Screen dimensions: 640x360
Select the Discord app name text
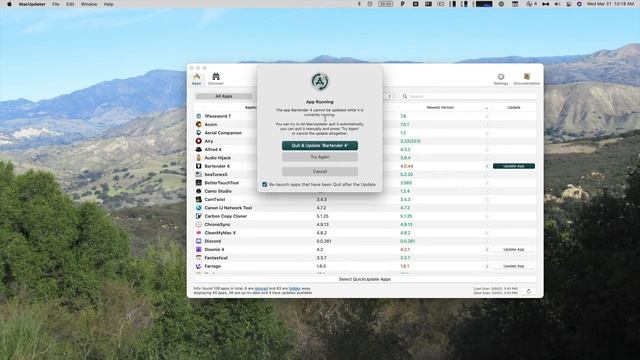click(x=213, y=241)
